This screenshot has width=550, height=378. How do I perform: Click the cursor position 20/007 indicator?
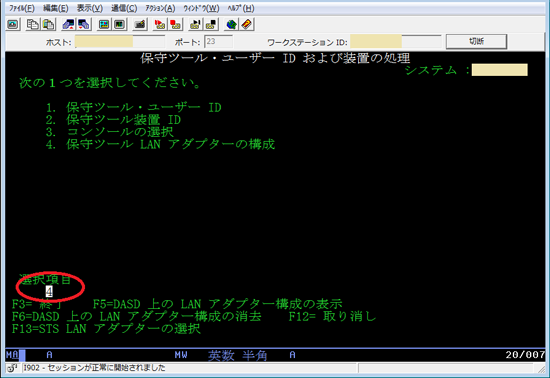(525, 355)
